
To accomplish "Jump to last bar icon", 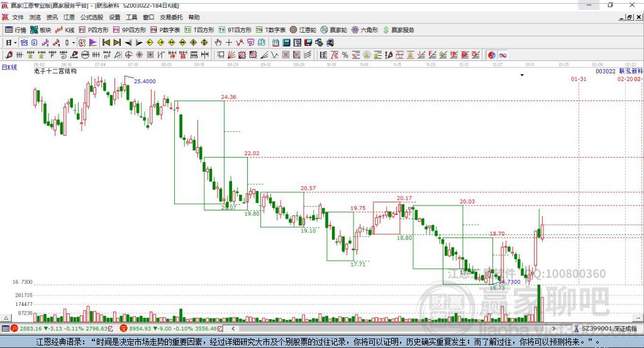I will 117,43.
